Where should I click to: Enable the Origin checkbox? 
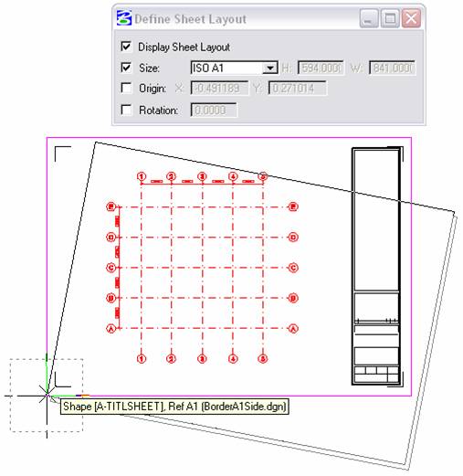tap(126, 88)
